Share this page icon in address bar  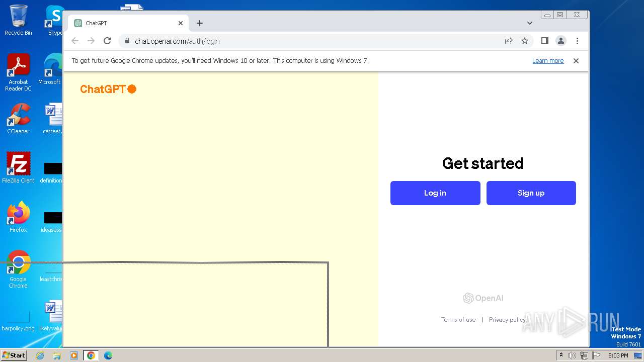509,41
